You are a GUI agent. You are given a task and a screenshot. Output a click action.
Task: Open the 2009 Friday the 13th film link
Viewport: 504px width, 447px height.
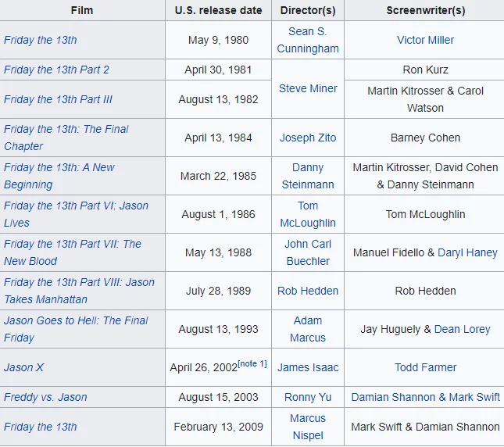[x=41, y=427]
